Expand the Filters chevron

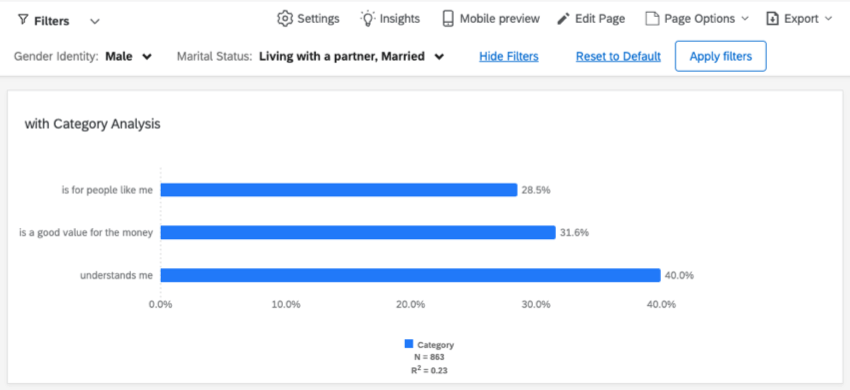coord(95,21)
